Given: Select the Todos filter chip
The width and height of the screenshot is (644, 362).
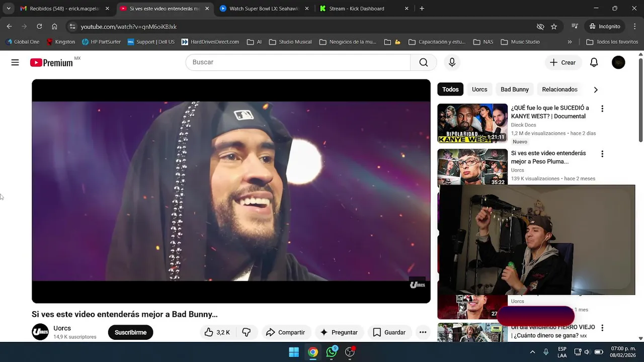Looking at the screenshot, I should click(450, 89).
